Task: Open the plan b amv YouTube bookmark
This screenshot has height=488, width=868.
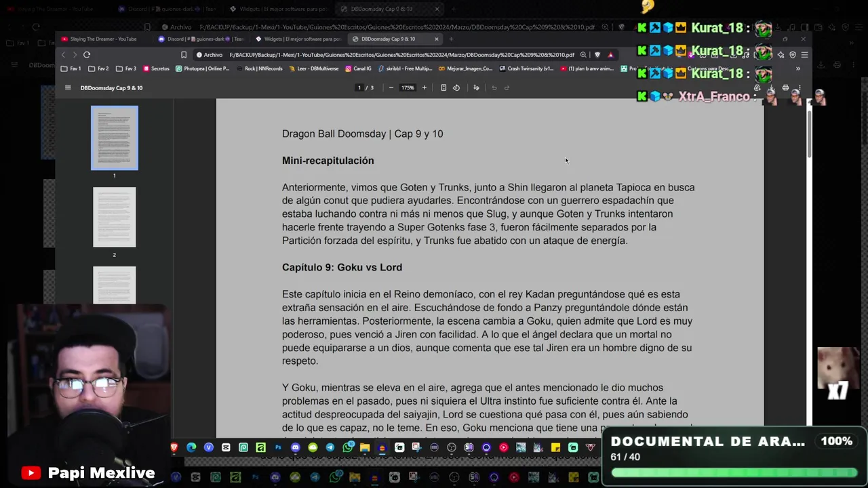Action: (x=587, y=68)
